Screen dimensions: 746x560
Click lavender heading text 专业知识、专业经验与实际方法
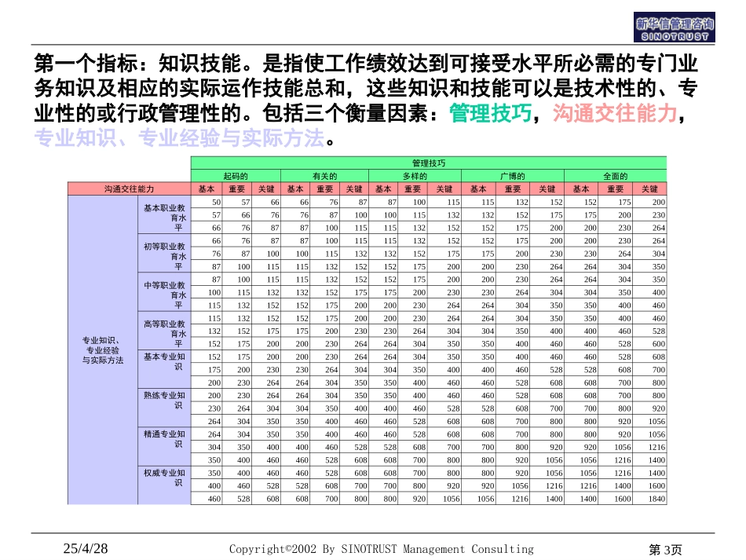179,138
